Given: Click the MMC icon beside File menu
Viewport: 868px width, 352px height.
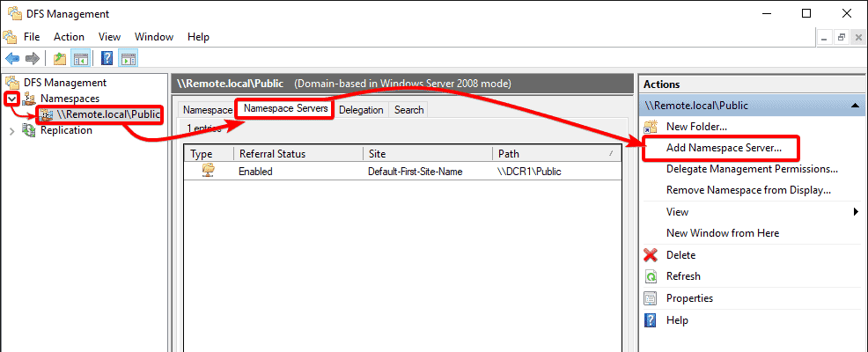Looking at the screenshot, I should (10, 37).
